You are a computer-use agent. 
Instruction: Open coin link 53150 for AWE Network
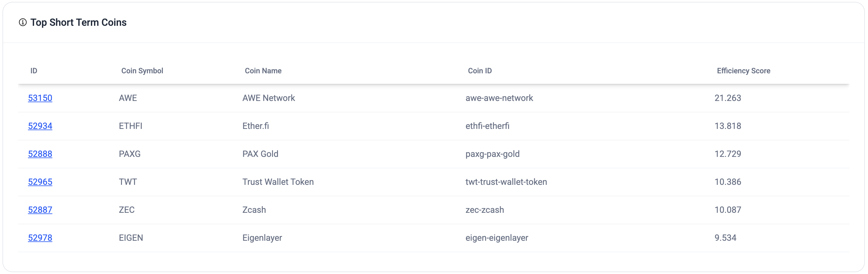pyautogui.click(x=40, y=98)
